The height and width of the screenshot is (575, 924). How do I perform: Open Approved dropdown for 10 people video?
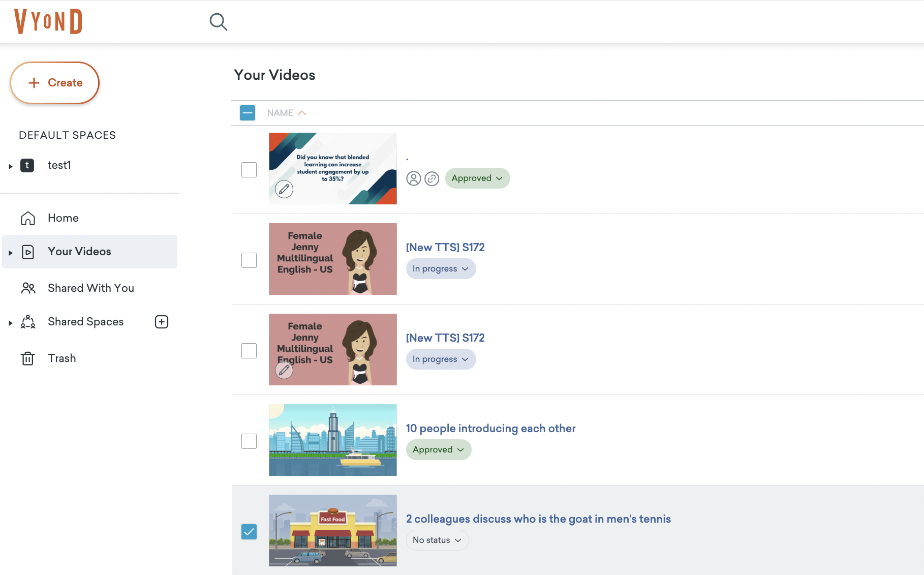click(x=438, y=449)
